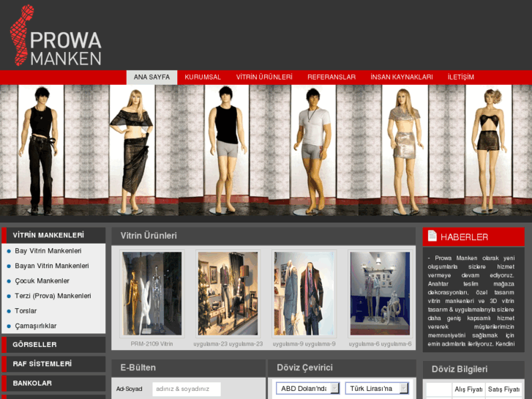Click the mannequin banner slideshow image
The width and height of the screenshot is (532, 399).
[x=266, y=150]
